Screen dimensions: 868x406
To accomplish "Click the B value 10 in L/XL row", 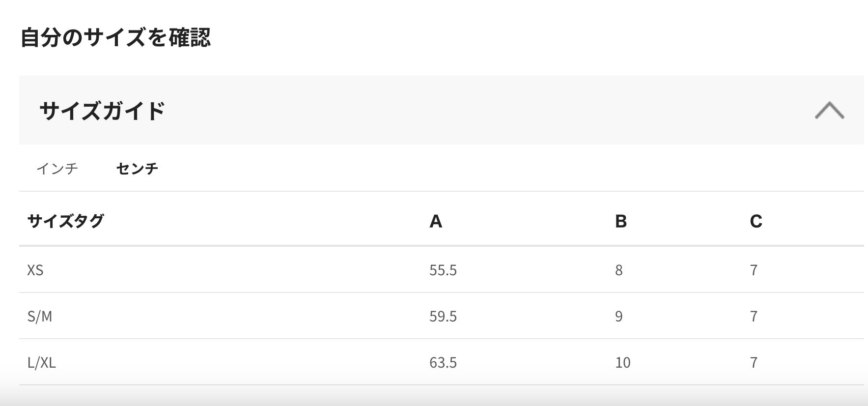I will pos(622,362).
